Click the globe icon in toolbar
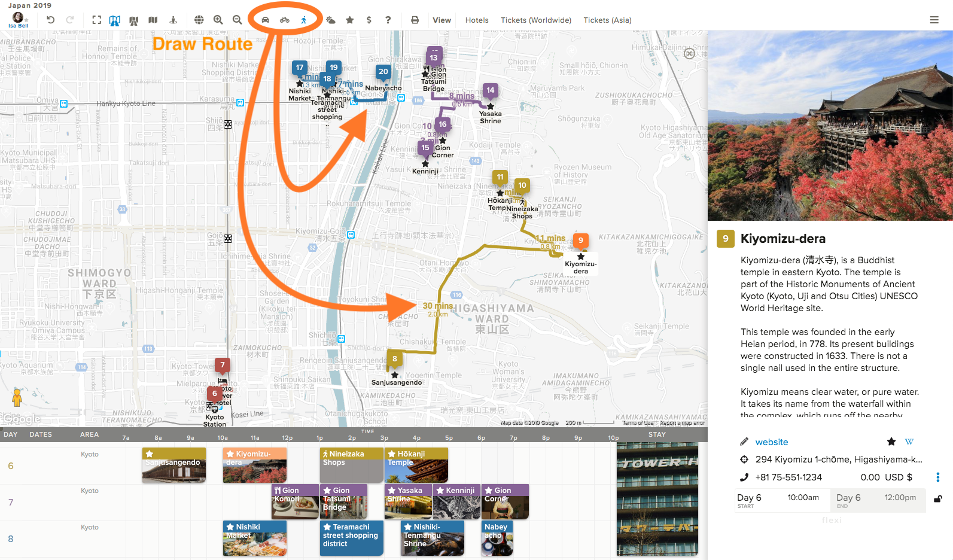Viewport: 953px width, 560px height. (x=199, y=20)
